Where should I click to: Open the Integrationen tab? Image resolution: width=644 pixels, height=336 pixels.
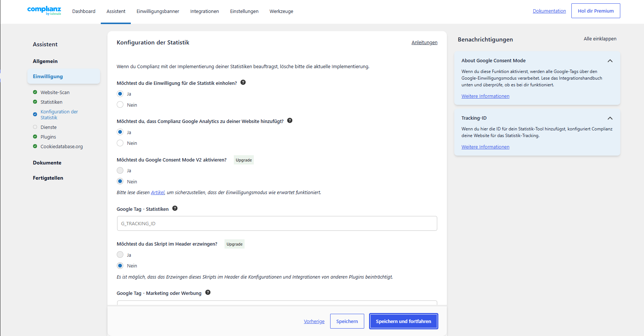point(205,11)
